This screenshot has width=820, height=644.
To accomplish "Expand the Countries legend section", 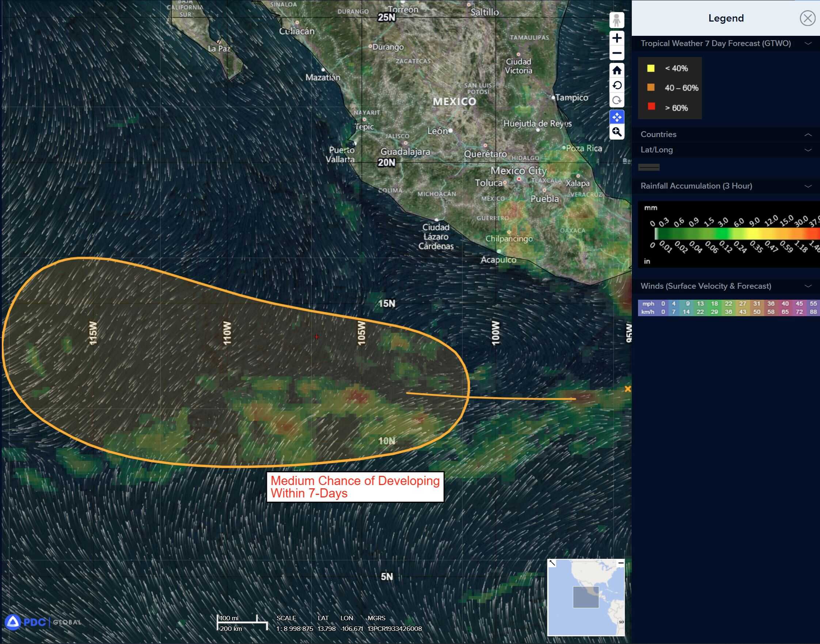I will 808,135.
